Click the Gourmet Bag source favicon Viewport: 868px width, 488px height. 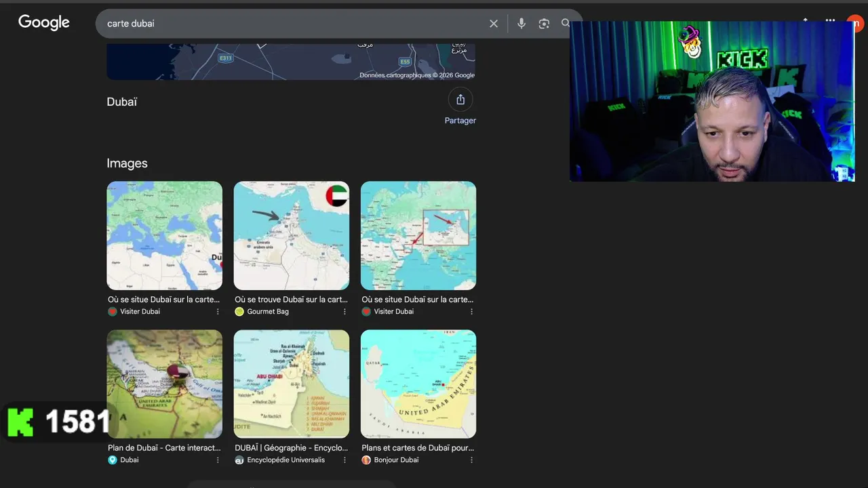(x=239, y=312)
